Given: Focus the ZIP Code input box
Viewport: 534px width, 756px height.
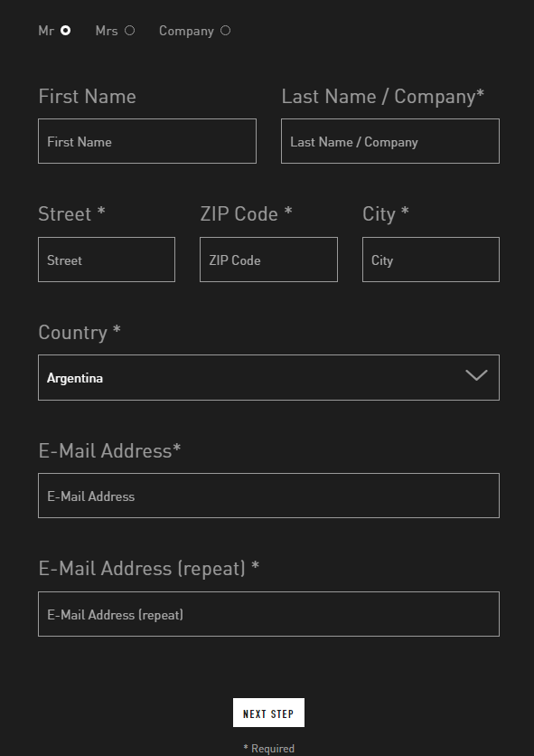Looking at the screenshot, I should coord(268,260).
